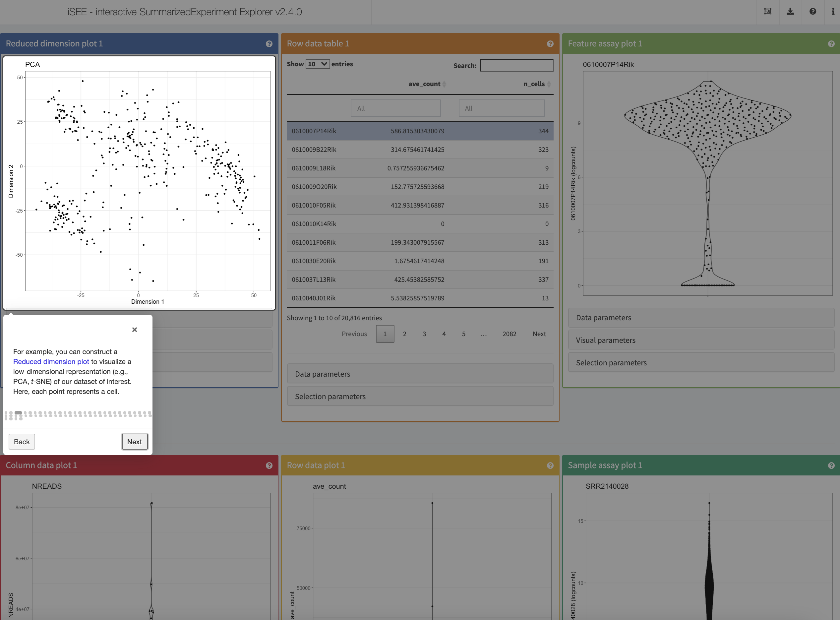Go to page 3 of the table
Screen dimensions: 840x620
click(x=424, y=334)
